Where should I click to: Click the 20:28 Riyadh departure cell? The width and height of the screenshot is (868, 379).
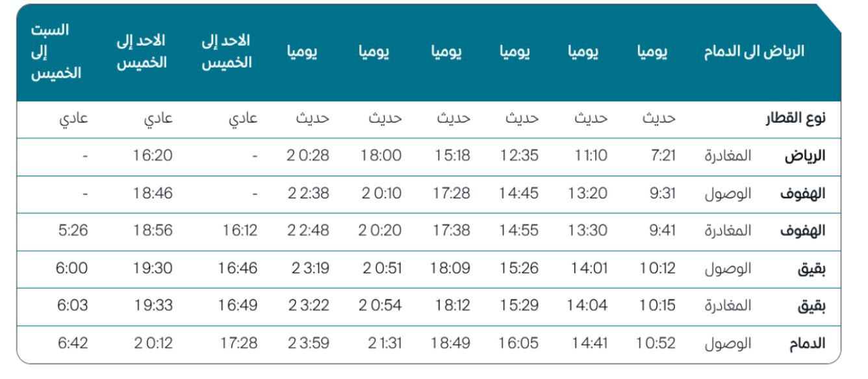[307, 156]
